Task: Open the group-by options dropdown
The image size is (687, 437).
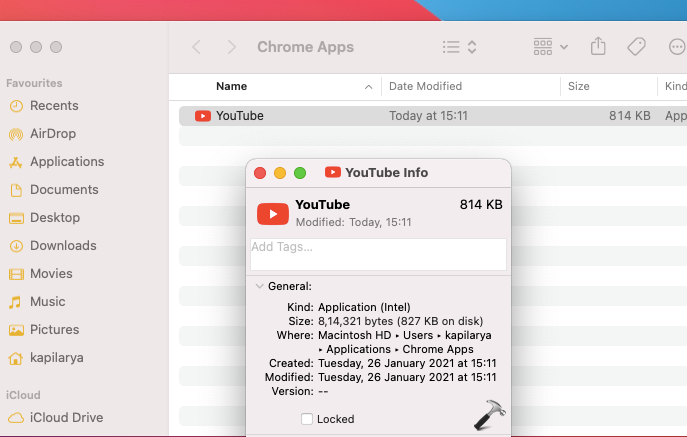Action: click(x=551, y=47)
